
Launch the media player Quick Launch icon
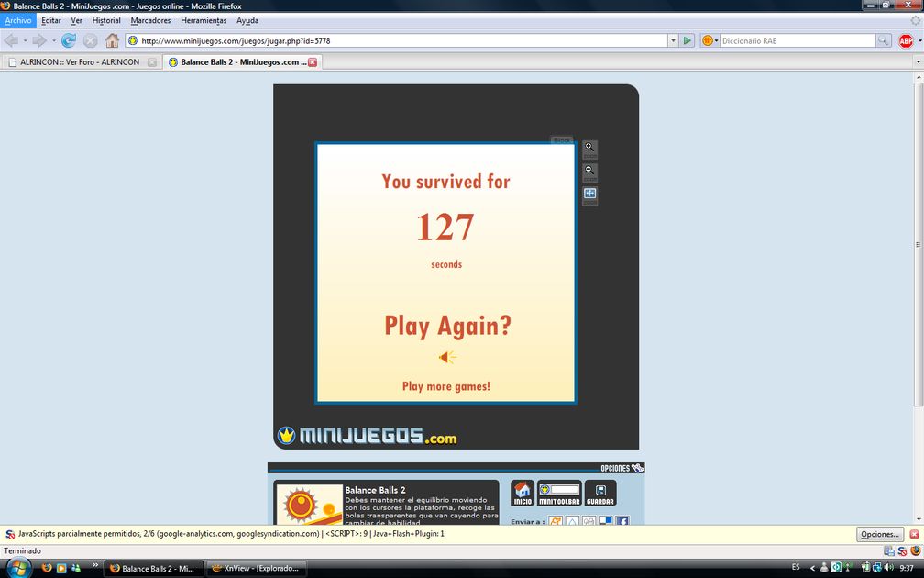61,568
